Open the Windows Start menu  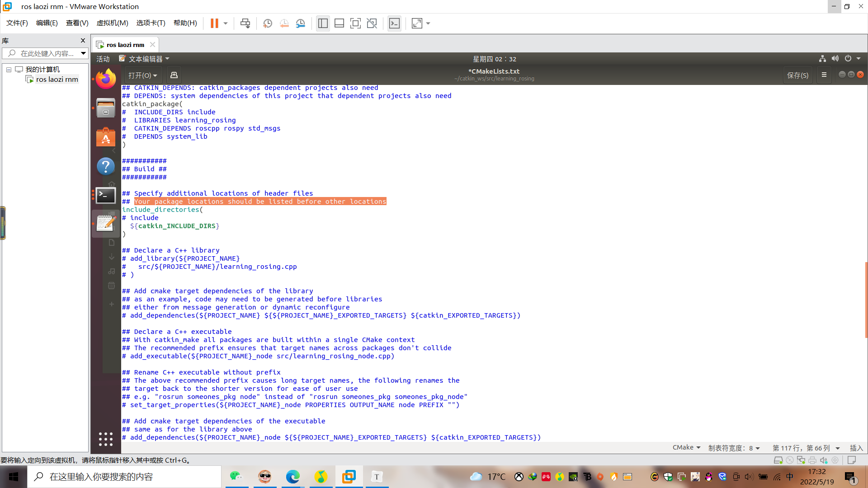(14, 477)
